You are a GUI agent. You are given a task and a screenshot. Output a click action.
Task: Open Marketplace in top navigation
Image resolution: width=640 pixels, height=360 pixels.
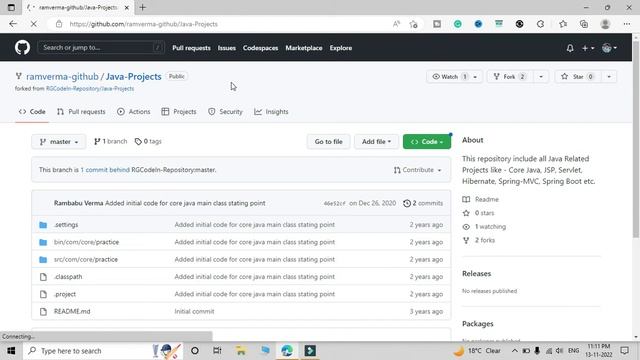coord(304,48)
